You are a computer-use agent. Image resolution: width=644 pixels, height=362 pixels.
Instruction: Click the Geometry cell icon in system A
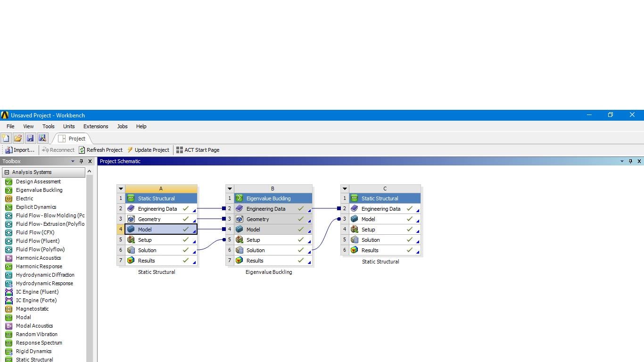click(x=131, y=219)
